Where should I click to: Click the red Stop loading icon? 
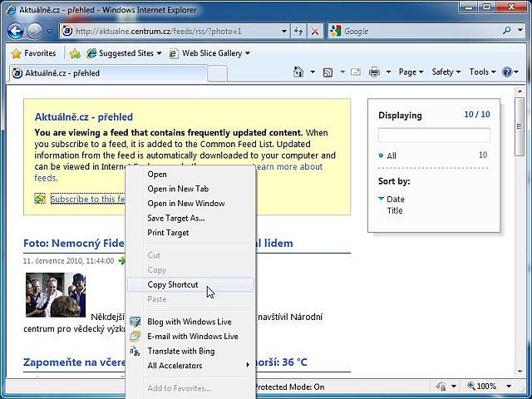click(x=315, y=32)
